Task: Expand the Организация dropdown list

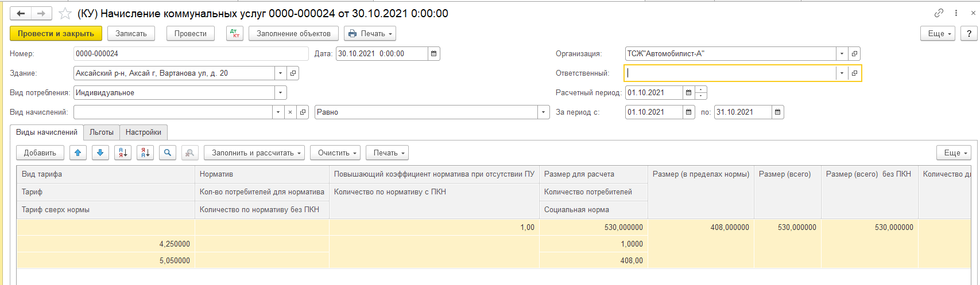Action: tap(842, 54)
